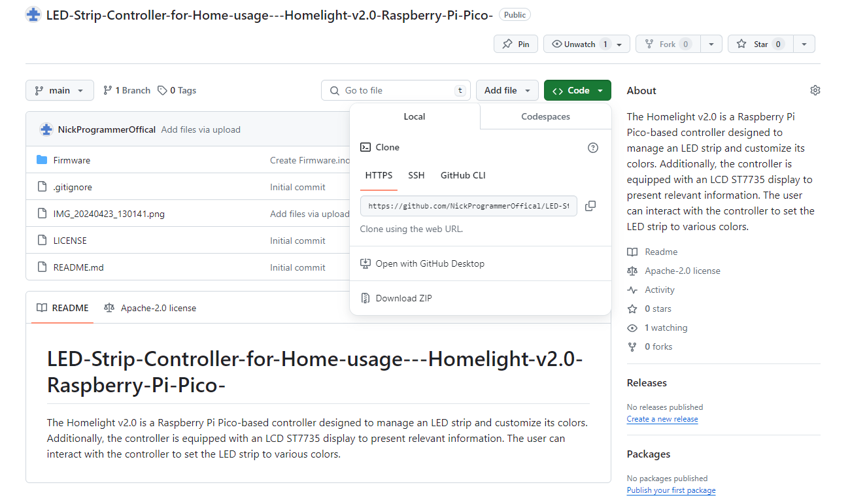The image size is (867, 504).
Task: Select the GitHub CLI clone tab
Action: coord(463,175)
